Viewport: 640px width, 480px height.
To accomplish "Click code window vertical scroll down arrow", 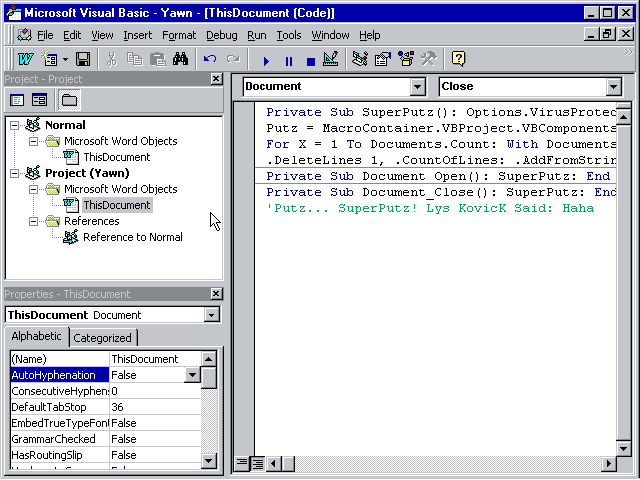I will (624, 449).
